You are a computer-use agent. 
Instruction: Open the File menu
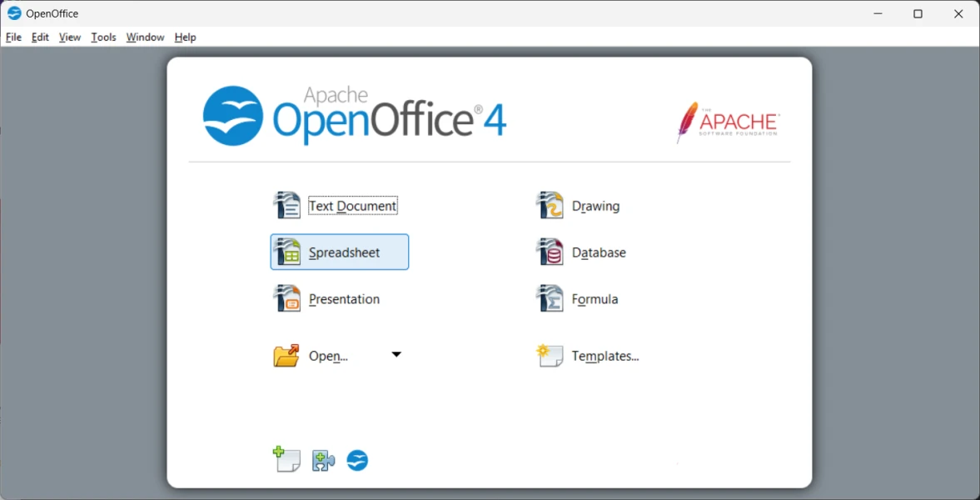coord(13,37)
